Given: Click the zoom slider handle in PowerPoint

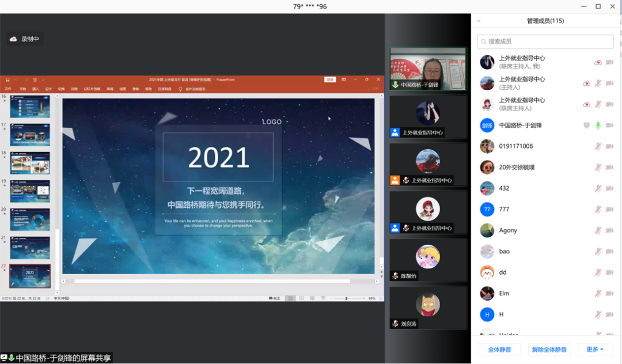Looking at the screenshot, I should tap(346, 298).
